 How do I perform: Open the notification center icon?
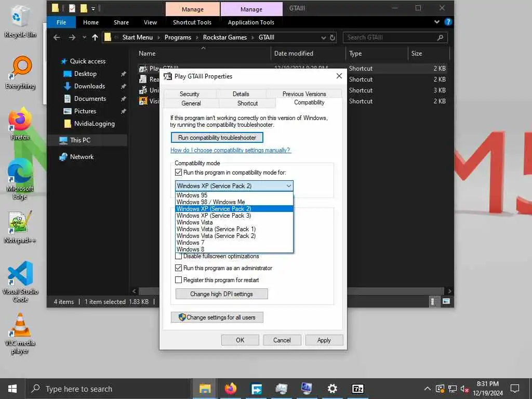515,389
